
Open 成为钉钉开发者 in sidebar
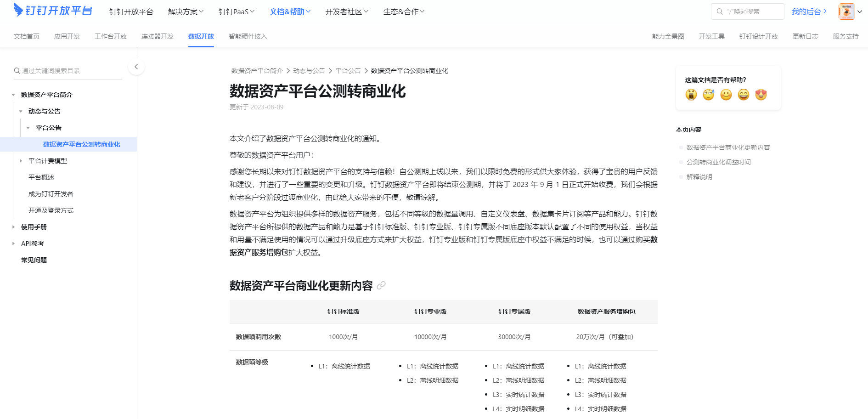coord(51,194)
